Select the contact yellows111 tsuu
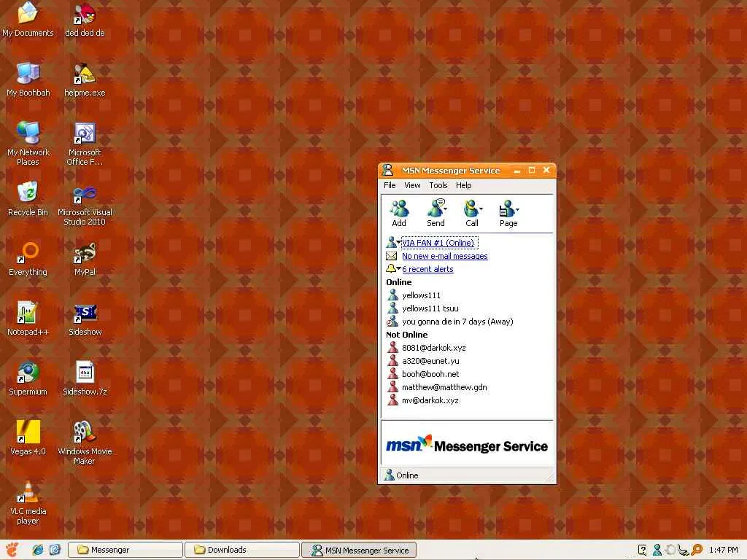This screenshot has width=747, height=560. 430,308
